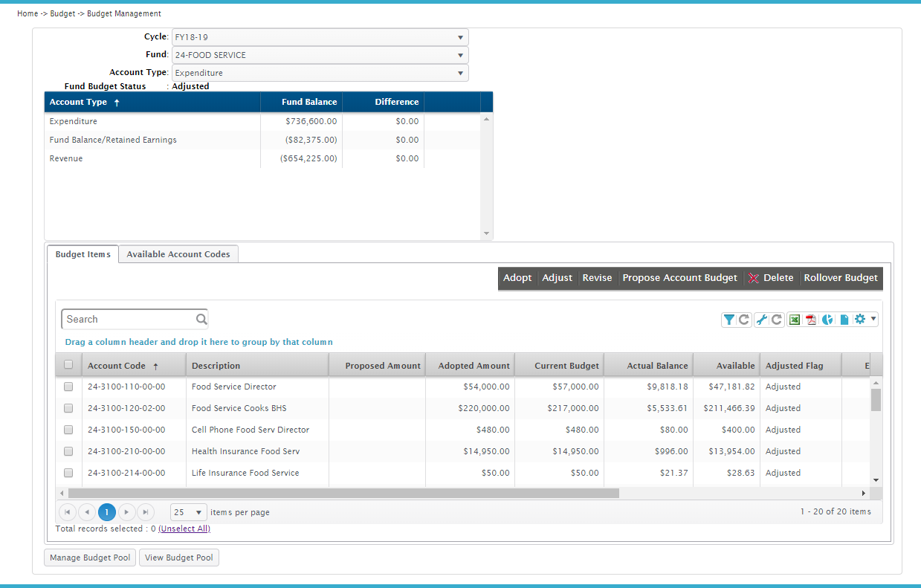Sort by Adjusted Flag column header
Viewport: 921px width, 588px height.
[x=801, y=365]
